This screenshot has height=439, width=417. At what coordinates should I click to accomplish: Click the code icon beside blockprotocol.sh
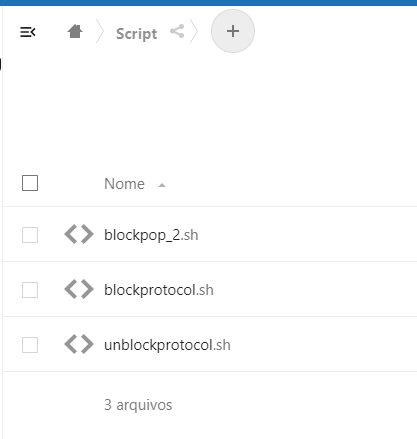pos(79,289)
